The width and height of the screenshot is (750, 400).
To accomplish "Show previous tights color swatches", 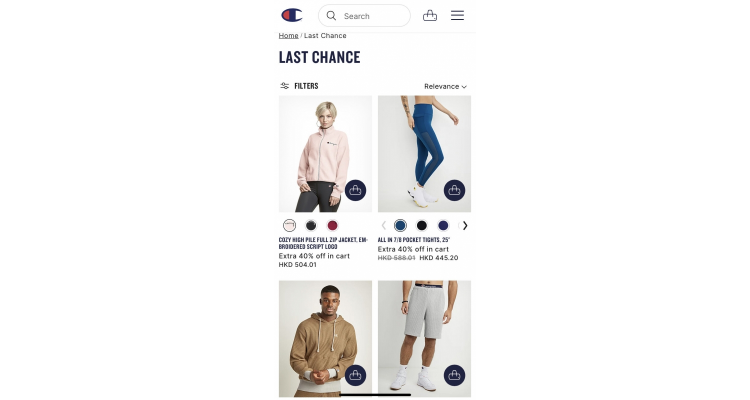I will [x=383, y=225].
